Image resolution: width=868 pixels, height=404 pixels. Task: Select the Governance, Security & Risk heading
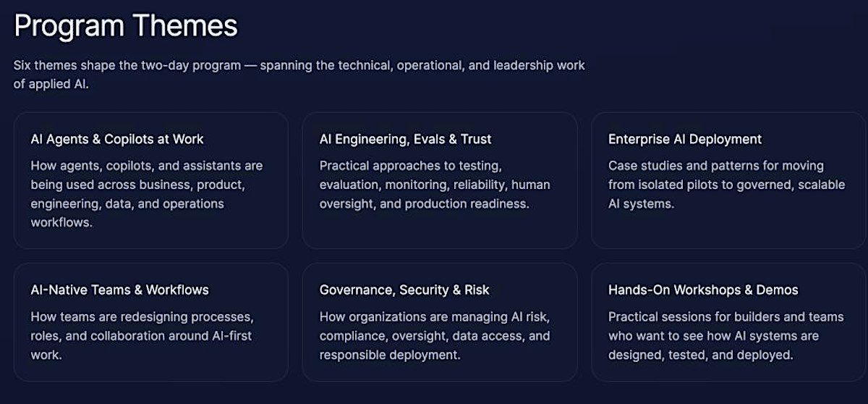point(404,290)
